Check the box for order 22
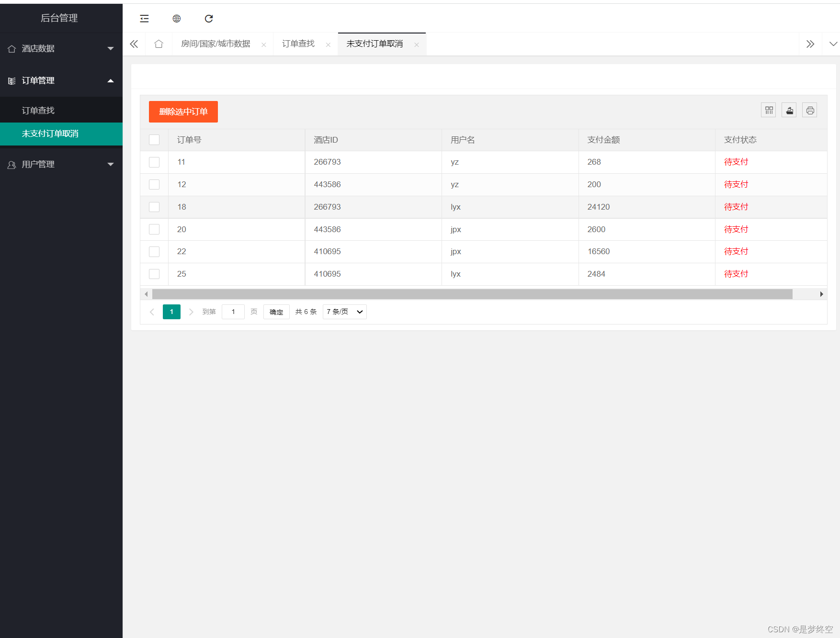This screenshot has height=638, width=840. [154, 251]
